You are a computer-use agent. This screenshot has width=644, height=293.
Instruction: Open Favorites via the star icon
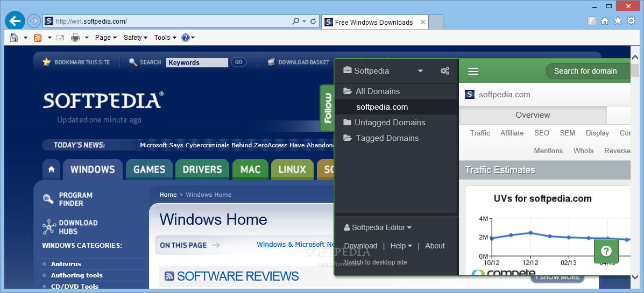618,21
